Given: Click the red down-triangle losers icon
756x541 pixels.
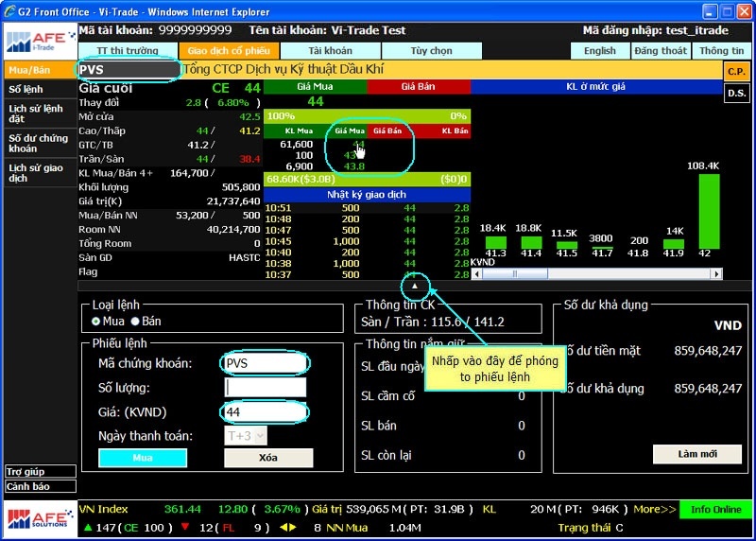Looking at the screenshot, I should point(185,528).
